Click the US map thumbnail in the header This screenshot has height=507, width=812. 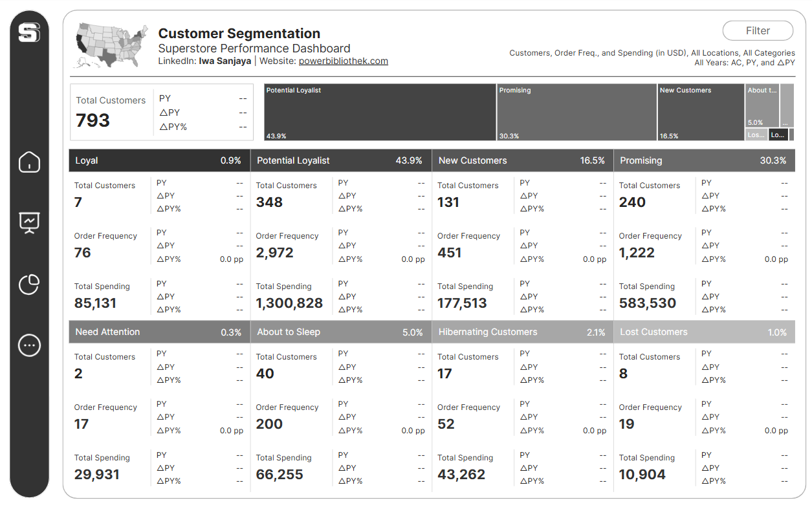(107, 45)
